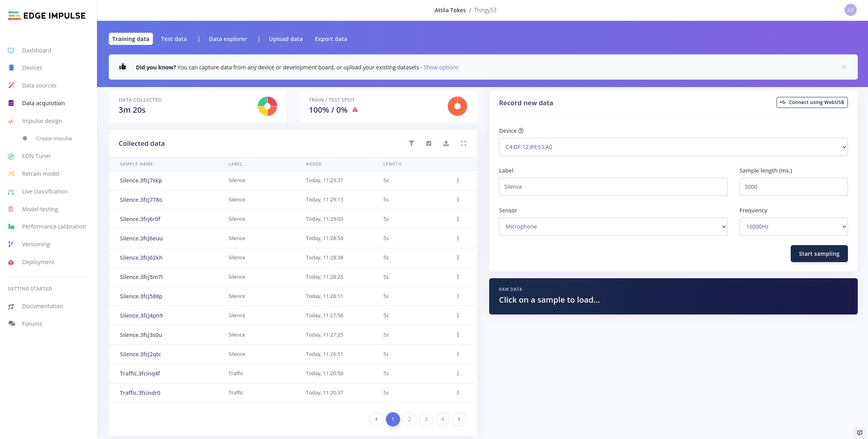Click the Sample length input field

pyautogui.click(x=793, y=187)
